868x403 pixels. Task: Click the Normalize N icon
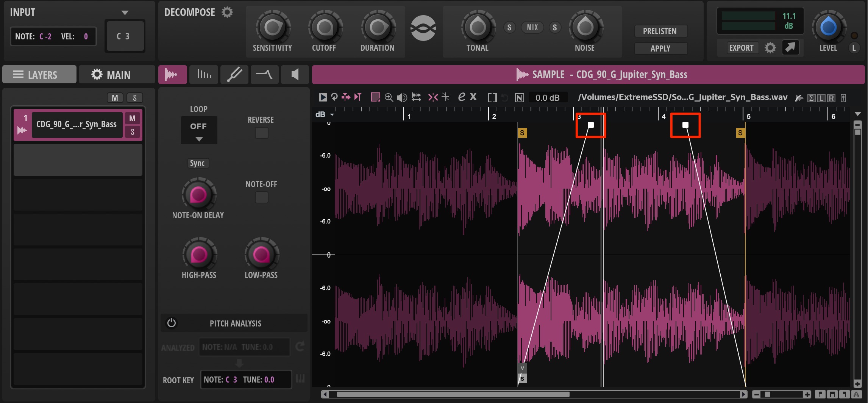pyautogui.click(x=519, y=98)
